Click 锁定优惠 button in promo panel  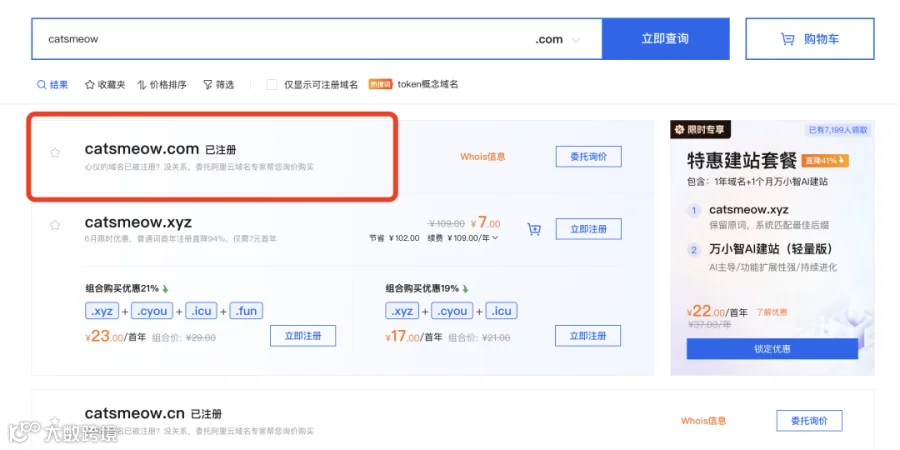[x=772, y=348]
